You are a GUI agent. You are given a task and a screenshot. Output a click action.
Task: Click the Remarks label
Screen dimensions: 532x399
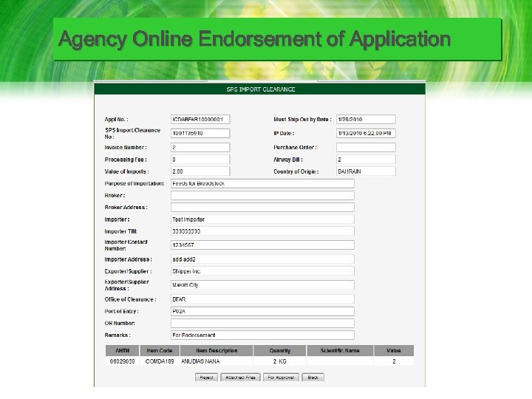pyautogui.click(x=117, y=335)
